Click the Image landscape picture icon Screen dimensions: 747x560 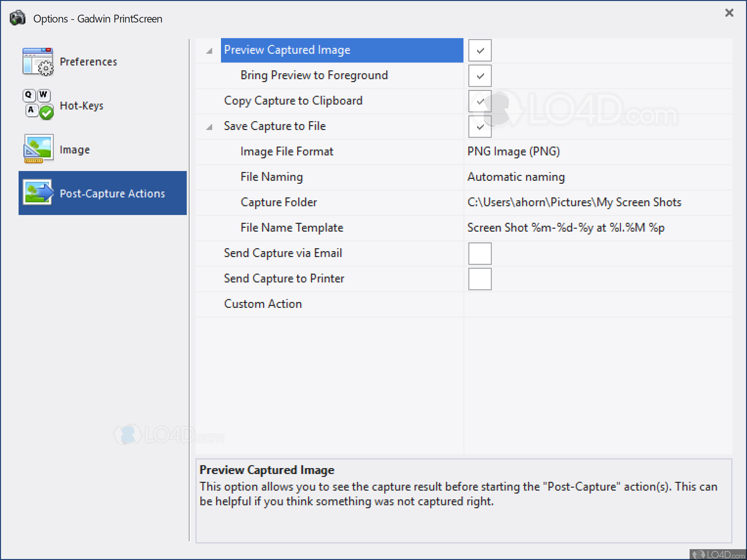coord(38,149)
